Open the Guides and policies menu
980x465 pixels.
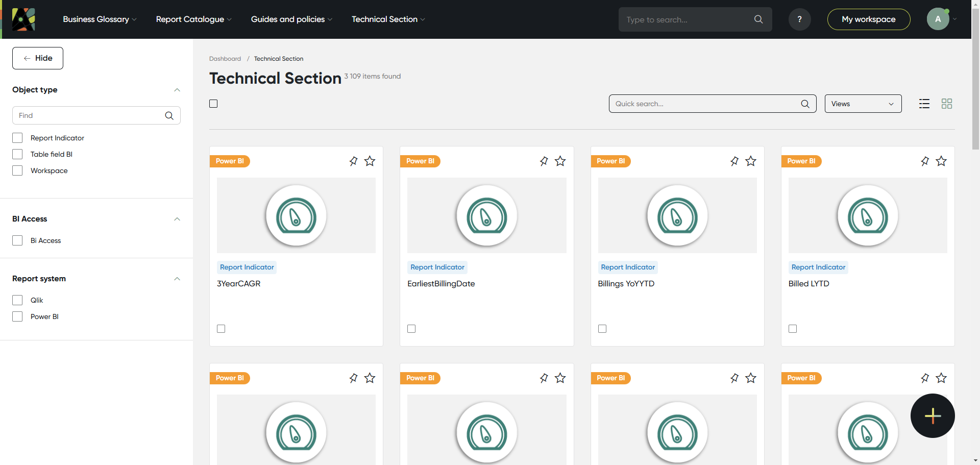291,19
